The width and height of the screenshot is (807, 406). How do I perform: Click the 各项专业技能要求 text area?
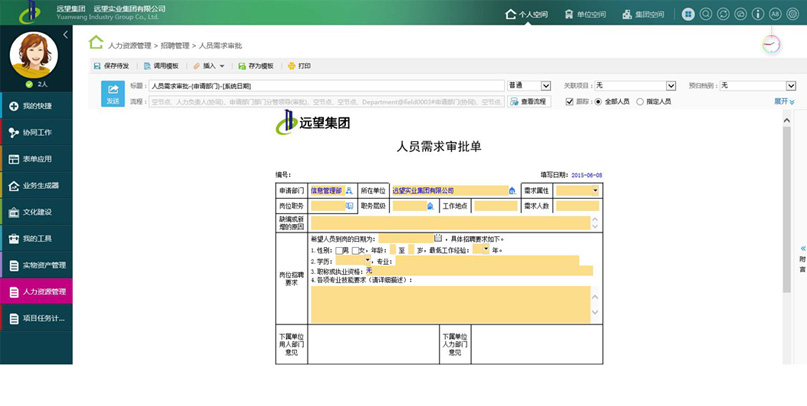(x=450, y=304)
